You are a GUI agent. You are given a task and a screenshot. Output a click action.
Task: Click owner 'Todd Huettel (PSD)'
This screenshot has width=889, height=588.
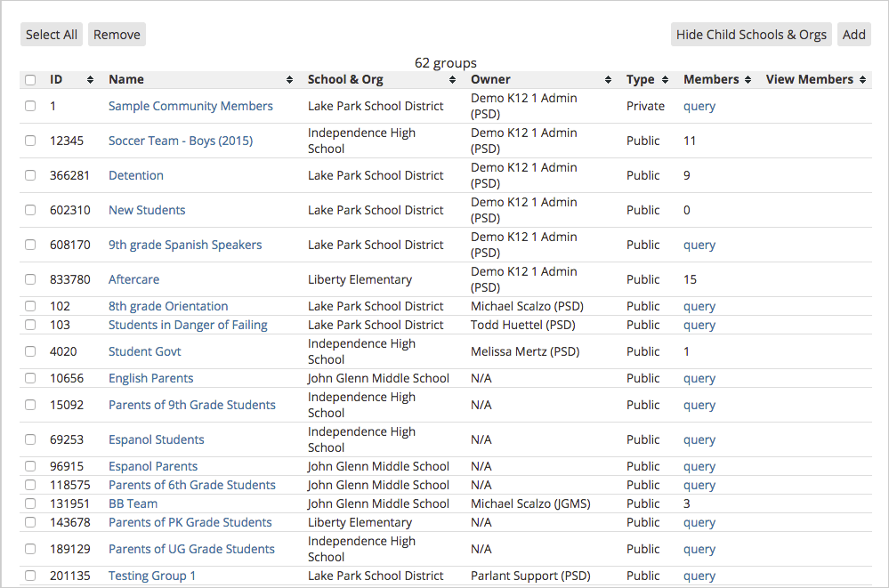[x=522, y=325]
